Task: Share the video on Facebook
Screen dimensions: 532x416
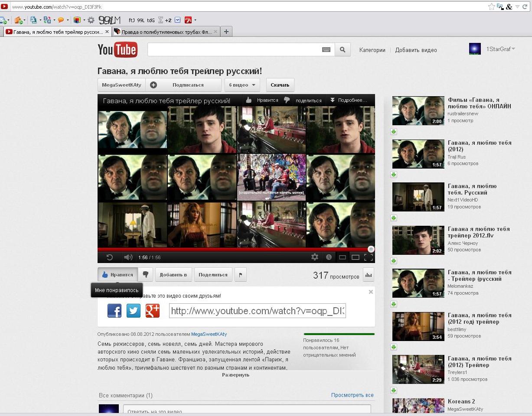Action: coord(114,311)
